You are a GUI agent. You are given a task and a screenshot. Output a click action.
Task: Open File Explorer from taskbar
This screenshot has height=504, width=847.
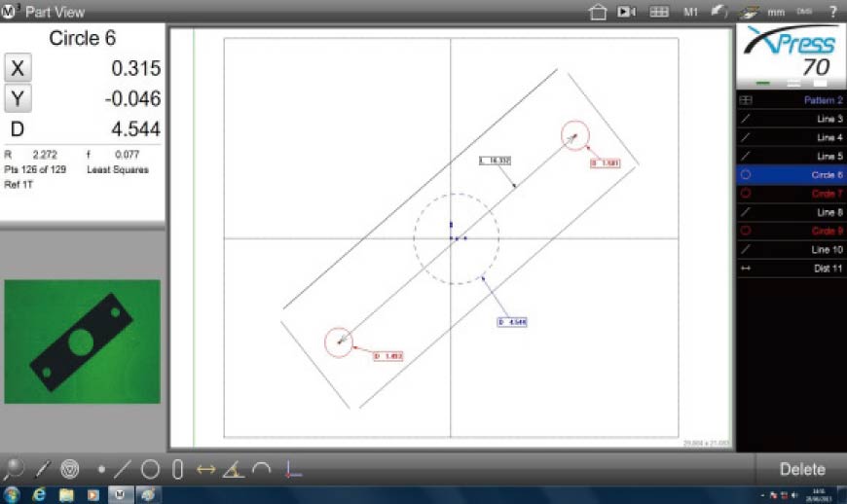[x=66, y=495]
